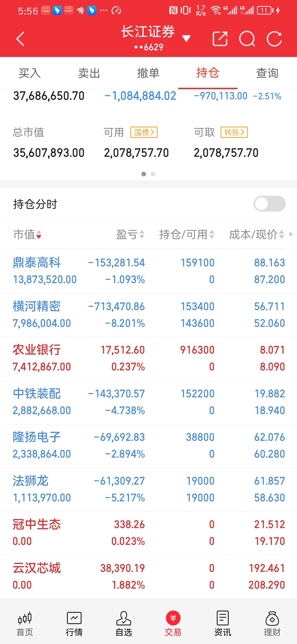The image size is (297, 644).
Task: Open 行情 market chart icon
Action: point(74,624)
